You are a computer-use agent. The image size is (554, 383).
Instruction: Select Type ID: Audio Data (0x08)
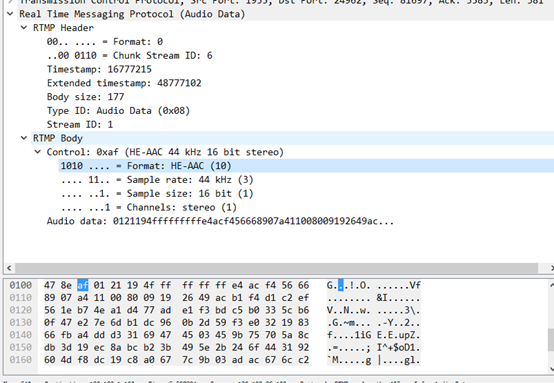pos(118,111)
